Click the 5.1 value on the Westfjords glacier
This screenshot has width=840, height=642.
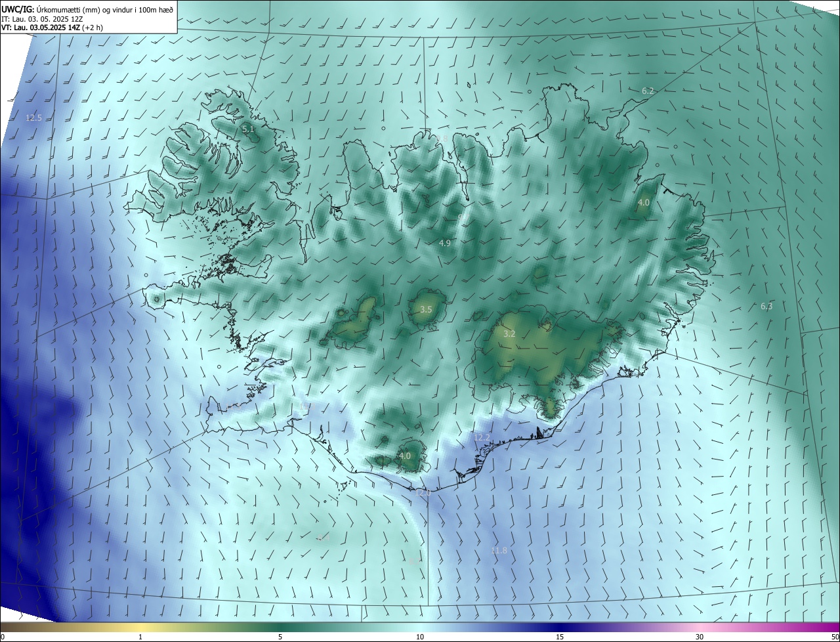248,129
